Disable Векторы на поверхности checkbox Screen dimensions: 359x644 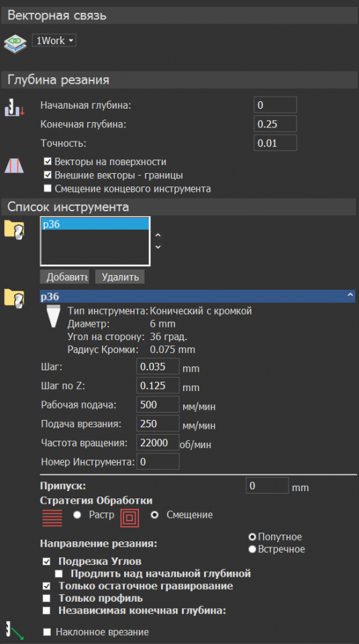tap(48, 162)
